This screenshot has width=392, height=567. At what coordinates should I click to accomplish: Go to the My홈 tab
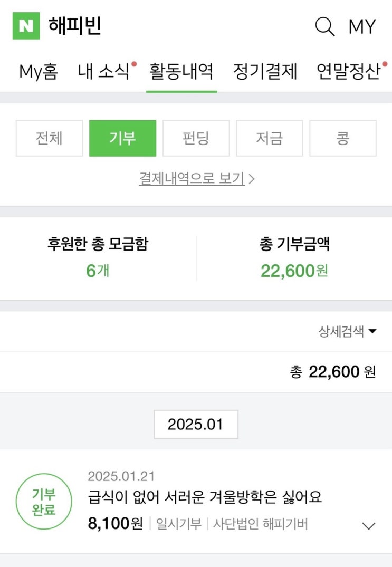39,71
